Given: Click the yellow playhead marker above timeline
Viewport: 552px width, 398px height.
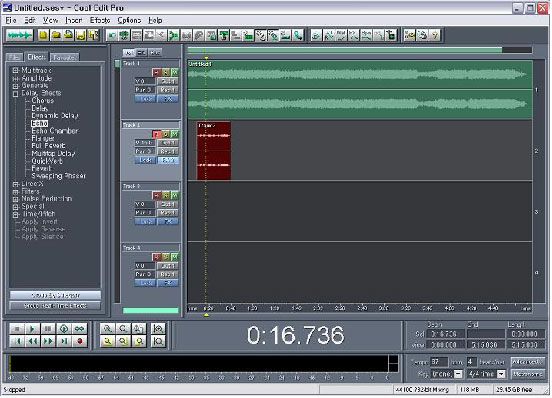Looking at the screenshot, I should coord(206,57).
